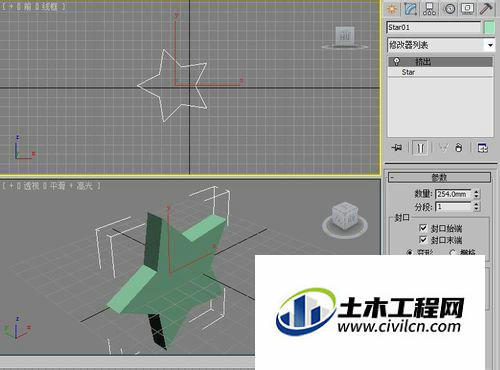This screenshot has height=370, width=500.
Task: Click Remove Modifier trash icon
Action: pos(459,147)
